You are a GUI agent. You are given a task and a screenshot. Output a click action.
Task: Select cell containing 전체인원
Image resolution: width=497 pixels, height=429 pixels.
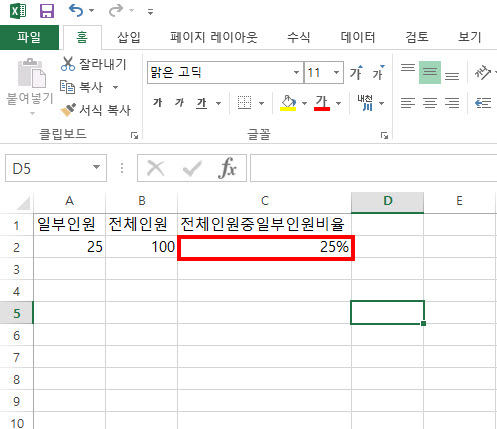tap(142, 224)
